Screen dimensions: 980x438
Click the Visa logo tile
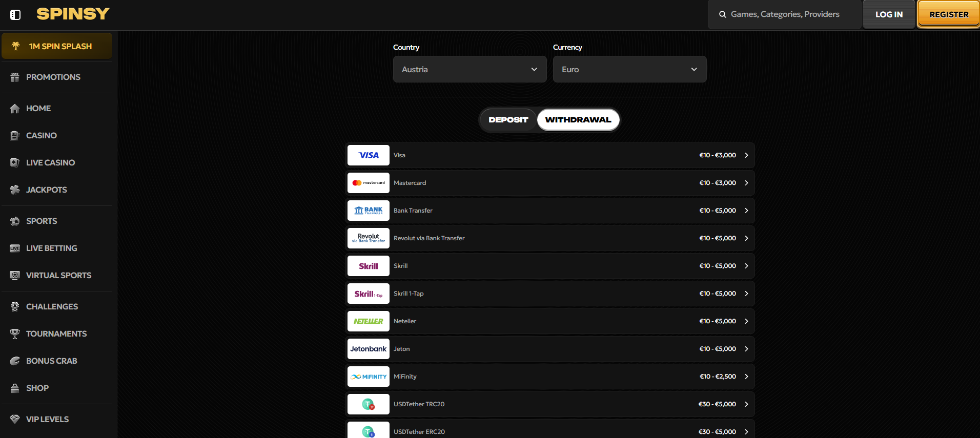tap(369, 155)
